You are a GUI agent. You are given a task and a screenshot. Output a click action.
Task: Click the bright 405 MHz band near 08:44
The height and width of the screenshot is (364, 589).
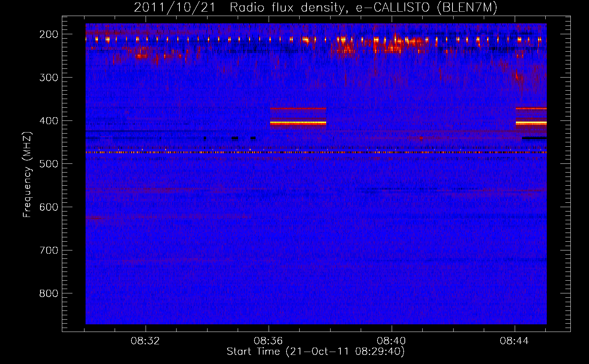pyautogui.click(x=531, y=123)
